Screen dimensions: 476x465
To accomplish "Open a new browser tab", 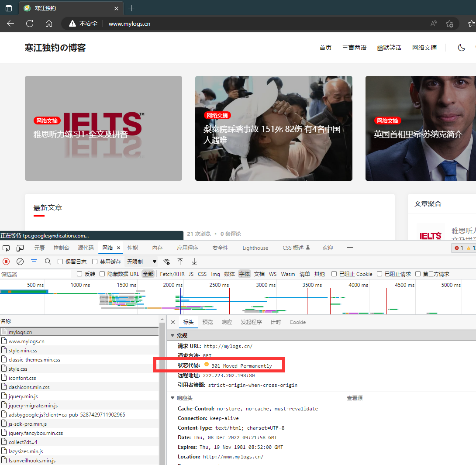I will (131, 8).
